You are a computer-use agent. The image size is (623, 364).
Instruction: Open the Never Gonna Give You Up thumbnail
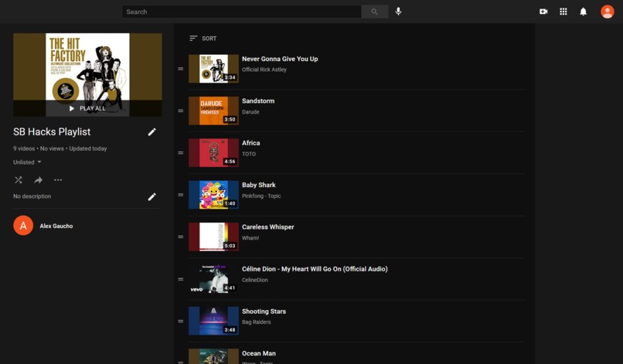tap(213, 69)
